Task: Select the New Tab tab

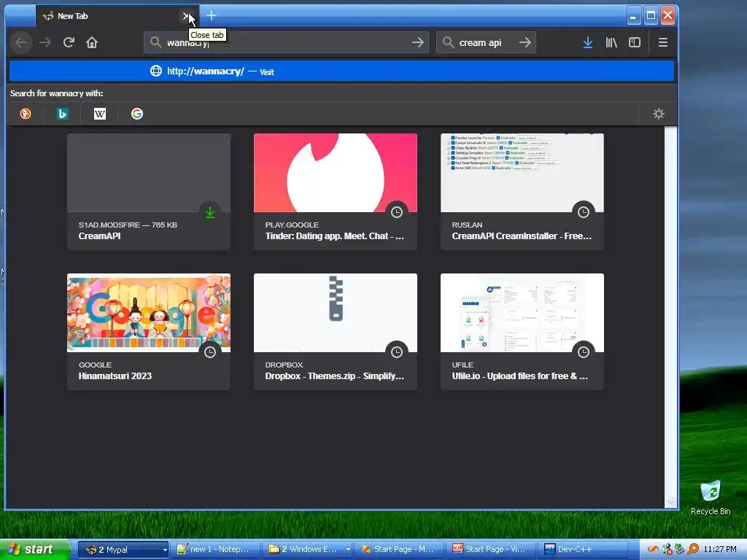Action: [117, 16]
